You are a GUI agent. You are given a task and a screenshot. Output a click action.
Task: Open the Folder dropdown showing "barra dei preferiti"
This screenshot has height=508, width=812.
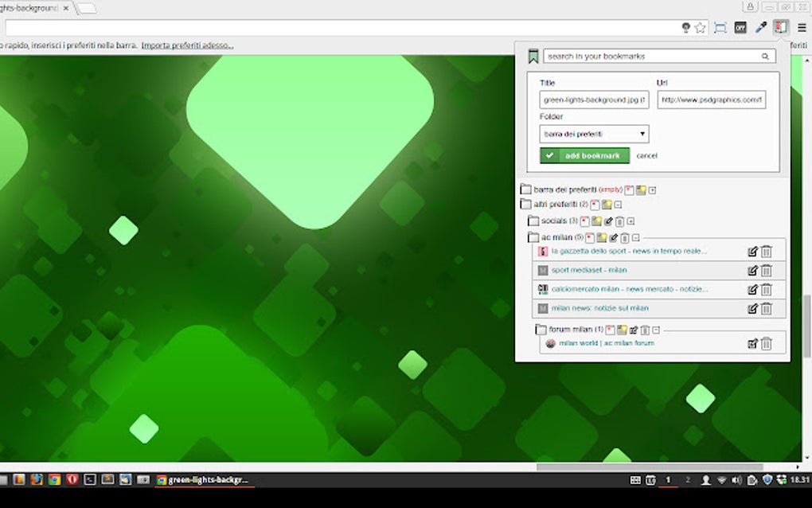(593, 133)
